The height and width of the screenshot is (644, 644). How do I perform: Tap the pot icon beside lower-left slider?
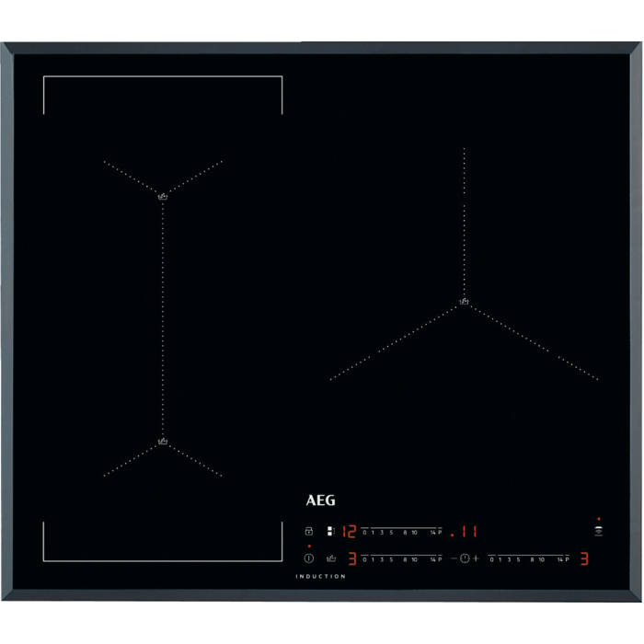coord(331,558)
